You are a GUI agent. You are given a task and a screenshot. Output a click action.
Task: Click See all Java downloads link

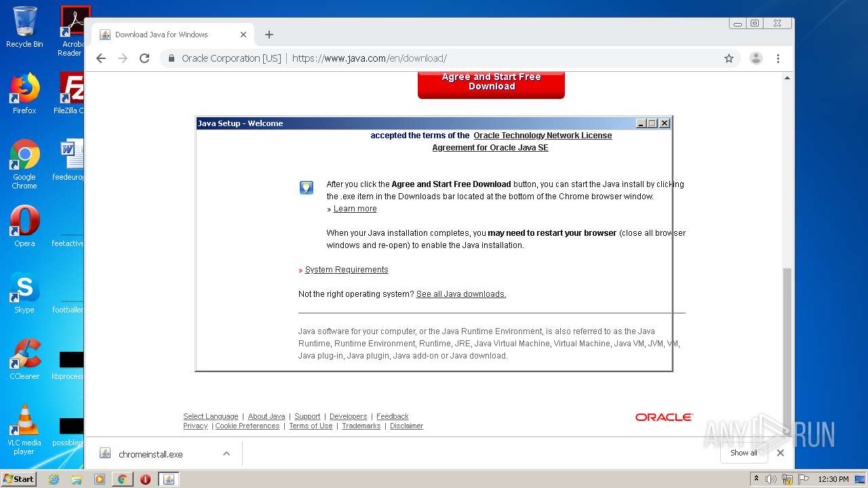coord(461,294)
